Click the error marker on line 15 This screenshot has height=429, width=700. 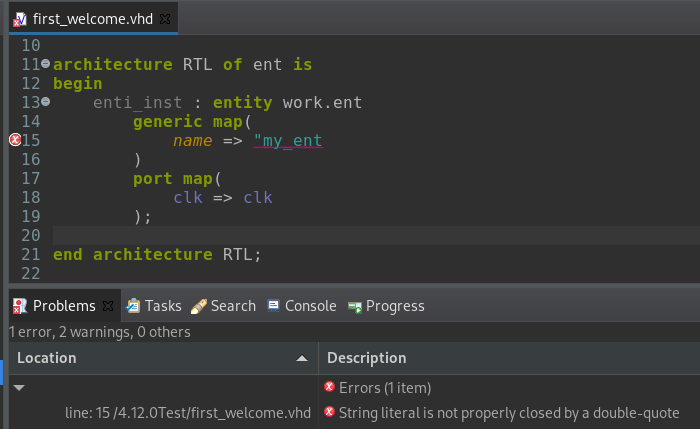(15, 140)
